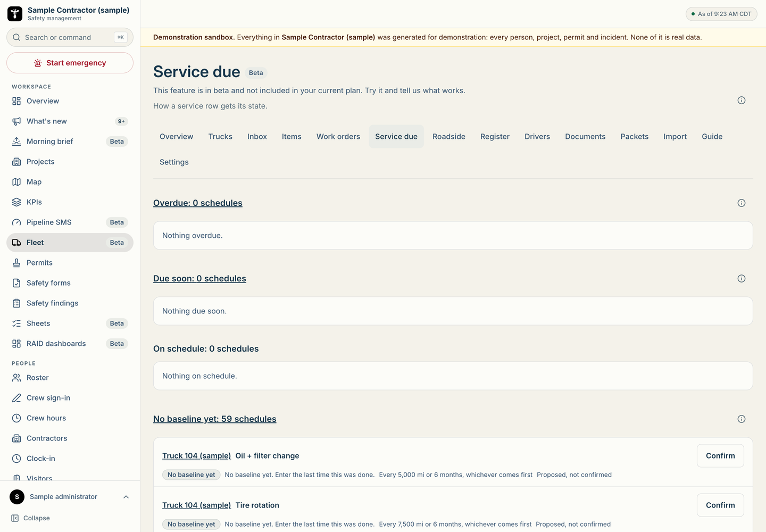Open the Overview sidebar icon
The image size is (766, 532).
pyautogui.click(x=16, y=101)
